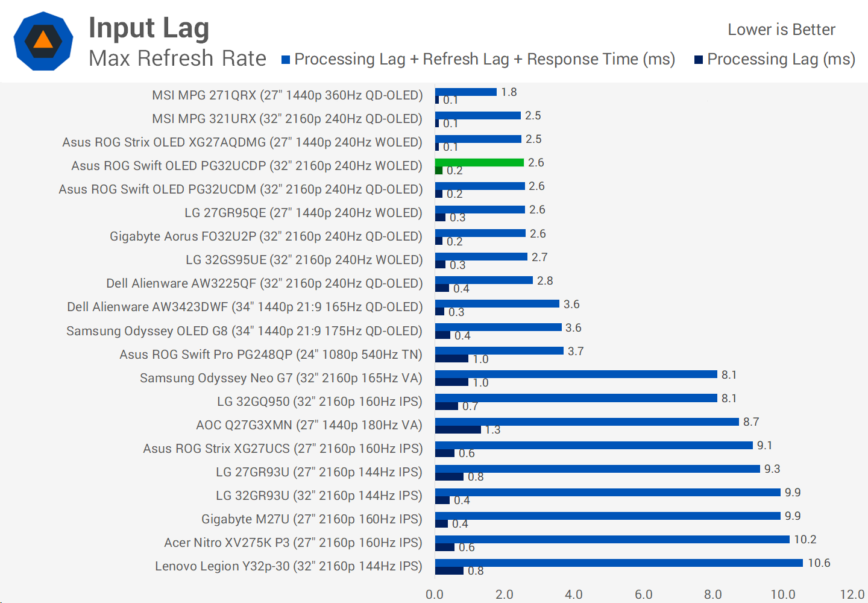Image resolution: width=868 pixels, height=603 pixels.
Task: Click the LG 32GR93U row label
Action: pos(319,496)
